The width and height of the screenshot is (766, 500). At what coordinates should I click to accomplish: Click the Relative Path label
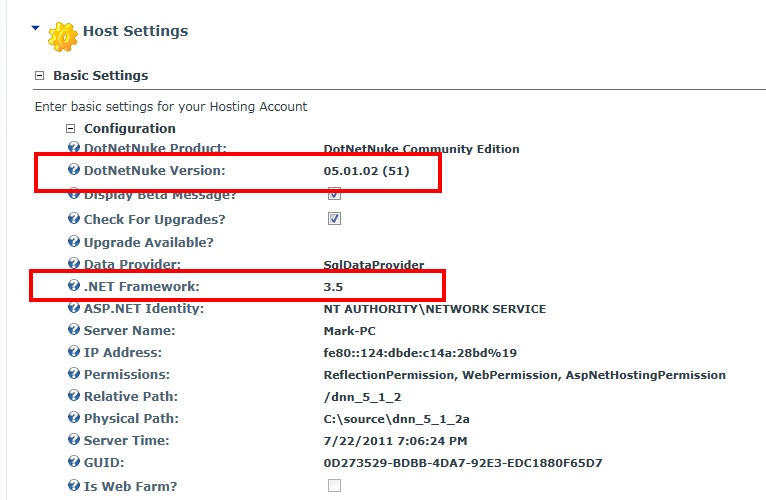(131, 396)
